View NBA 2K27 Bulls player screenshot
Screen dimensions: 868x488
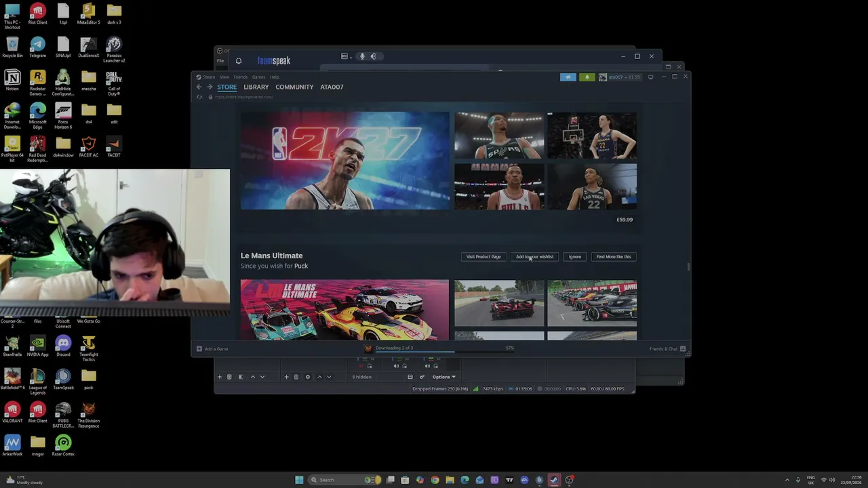499,186
